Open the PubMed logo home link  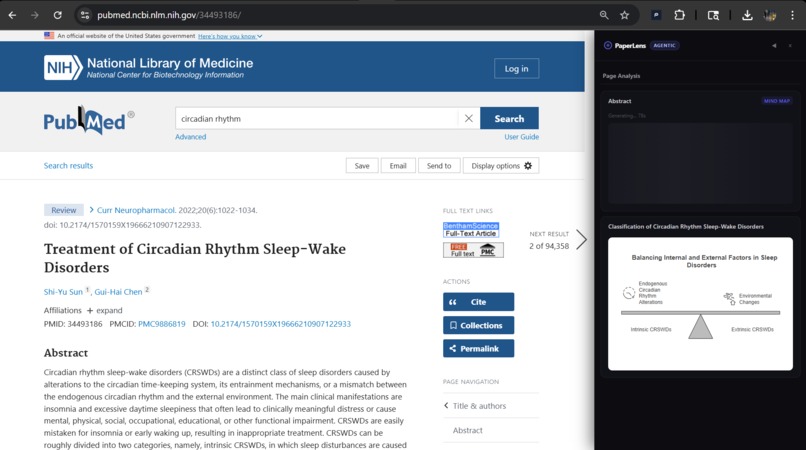(88, 121)
